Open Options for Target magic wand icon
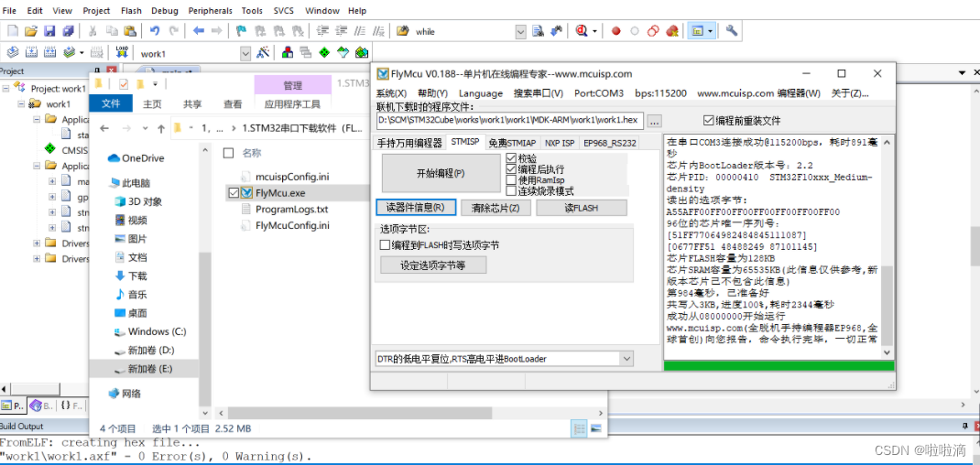 pos(264,52)
